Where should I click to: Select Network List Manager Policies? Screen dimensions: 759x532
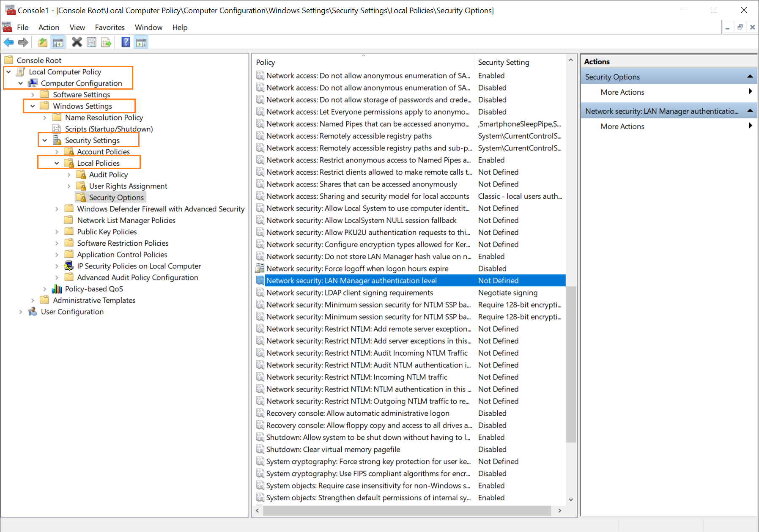point(126,220)
